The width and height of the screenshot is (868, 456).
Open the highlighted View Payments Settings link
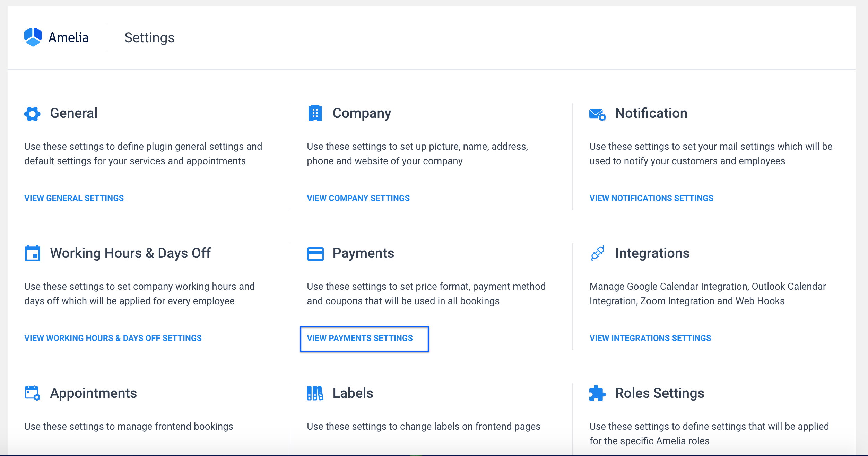click(x=359, y=338)
